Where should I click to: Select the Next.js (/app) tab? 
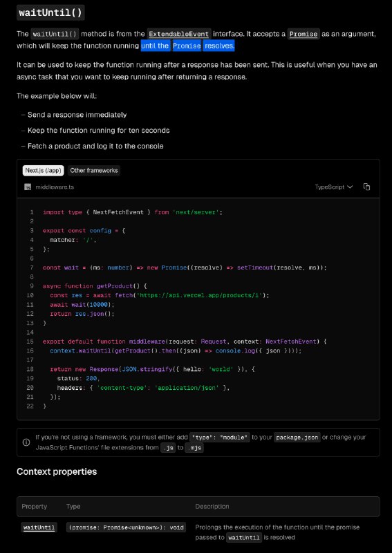(44, 170)
